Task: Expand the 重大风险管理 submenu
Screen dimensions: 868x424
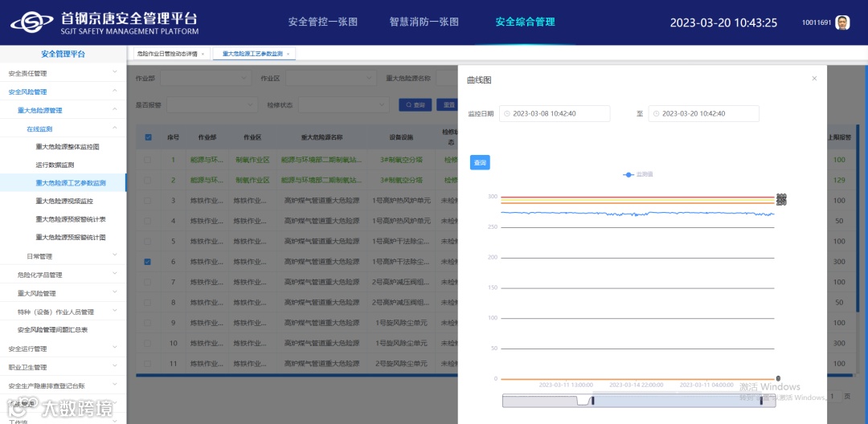Action: [x=63, y=293]
